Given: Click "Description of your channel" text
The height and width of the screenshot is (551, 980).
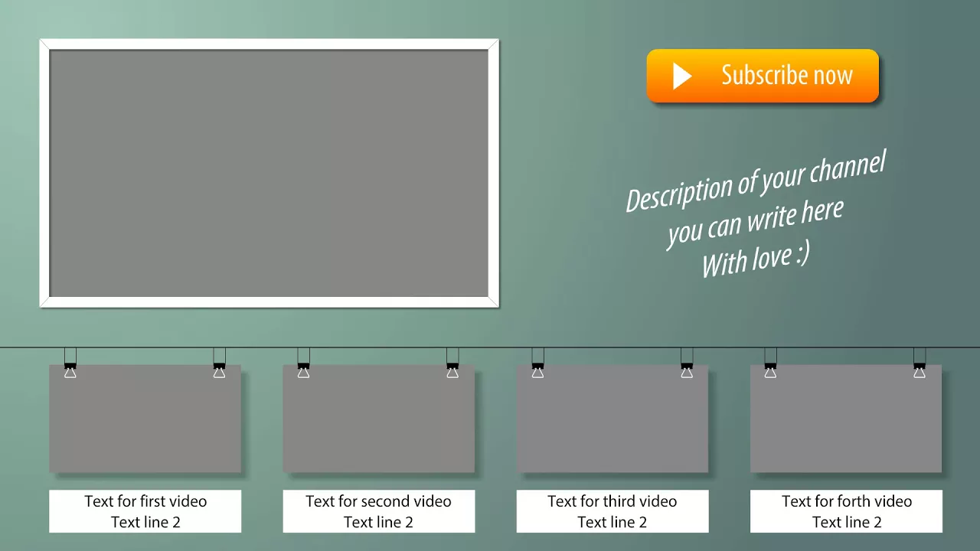Looking at the screenshot, I should pyautogui.click(x=756, y=181).
